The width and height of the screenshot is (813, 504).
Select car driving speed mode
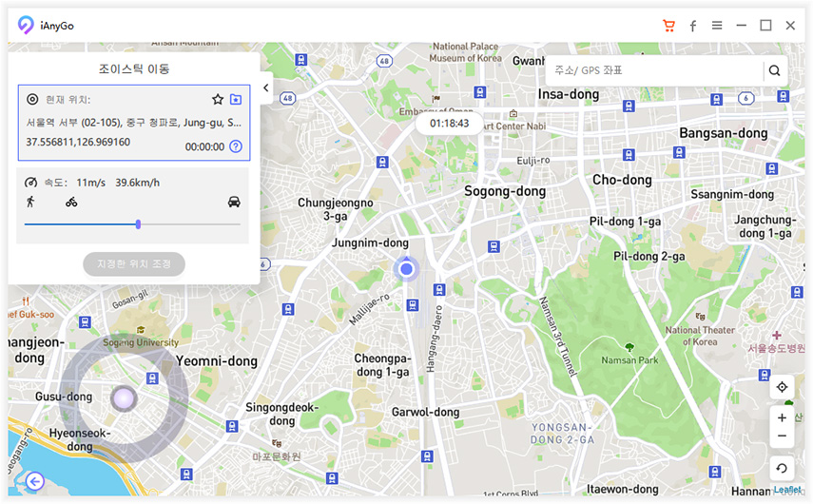coord(234,202)
